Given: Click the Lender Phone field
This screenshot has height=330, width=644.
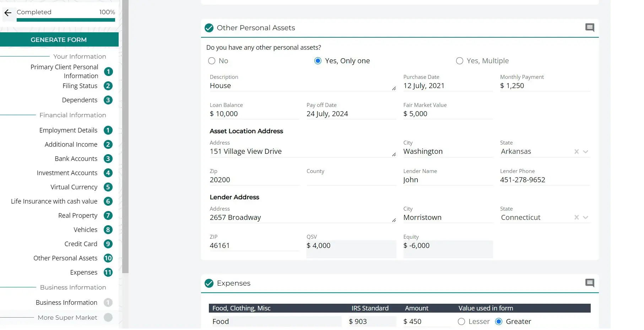Looking at the screenshot, I should point(545,180).
